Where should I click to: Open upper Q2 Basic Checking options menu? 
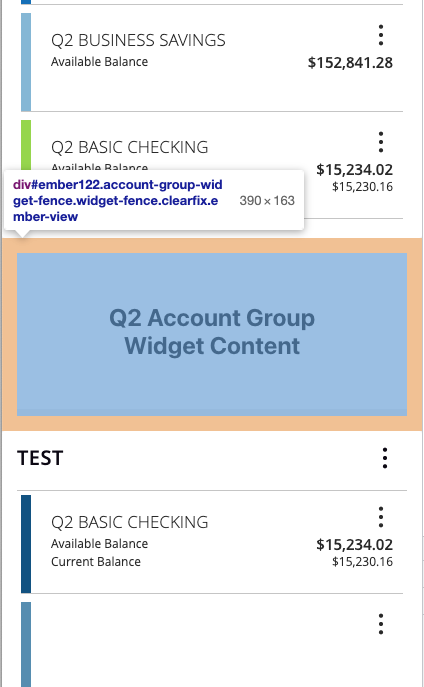coord(381,142)
